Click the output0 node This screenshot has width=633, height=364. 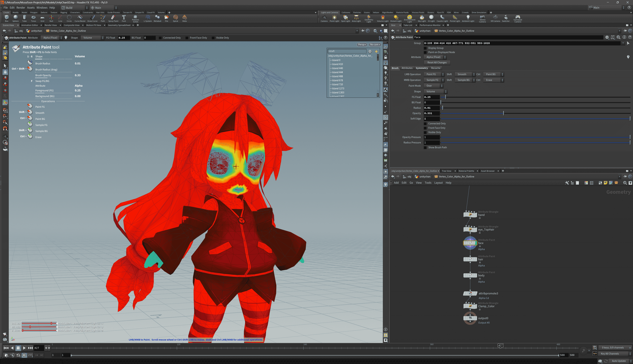(470, 318)
